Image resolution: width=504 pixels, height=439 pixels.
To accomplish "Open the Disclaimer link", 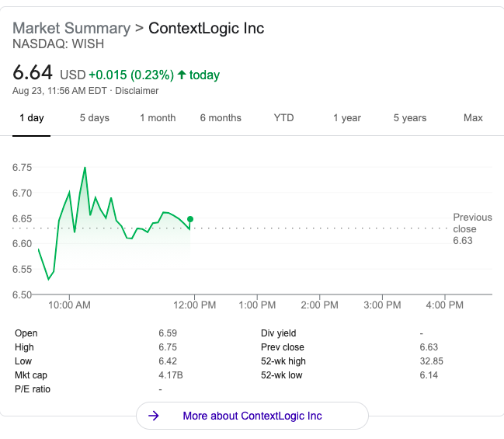I will click(x=137, y=91).
